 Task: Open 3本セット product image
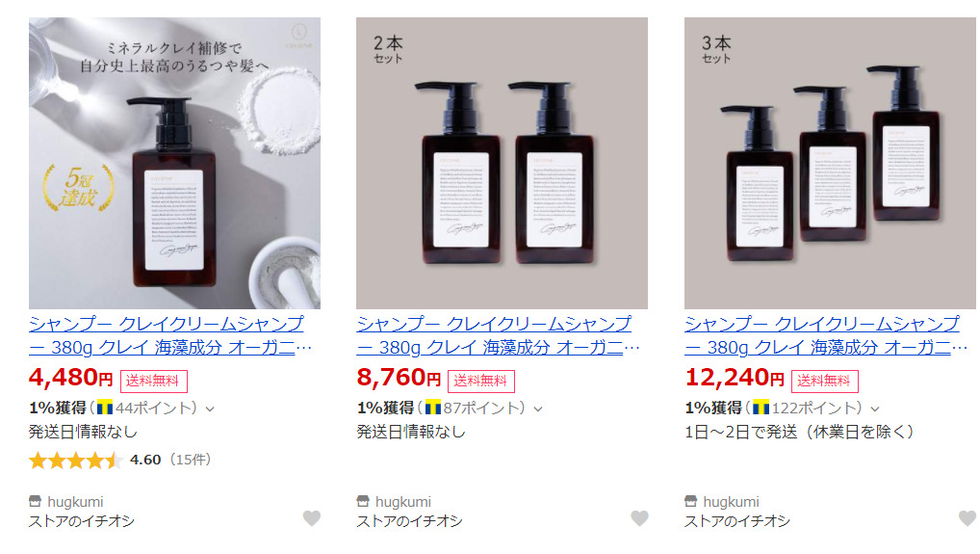(x=830, y=163)
